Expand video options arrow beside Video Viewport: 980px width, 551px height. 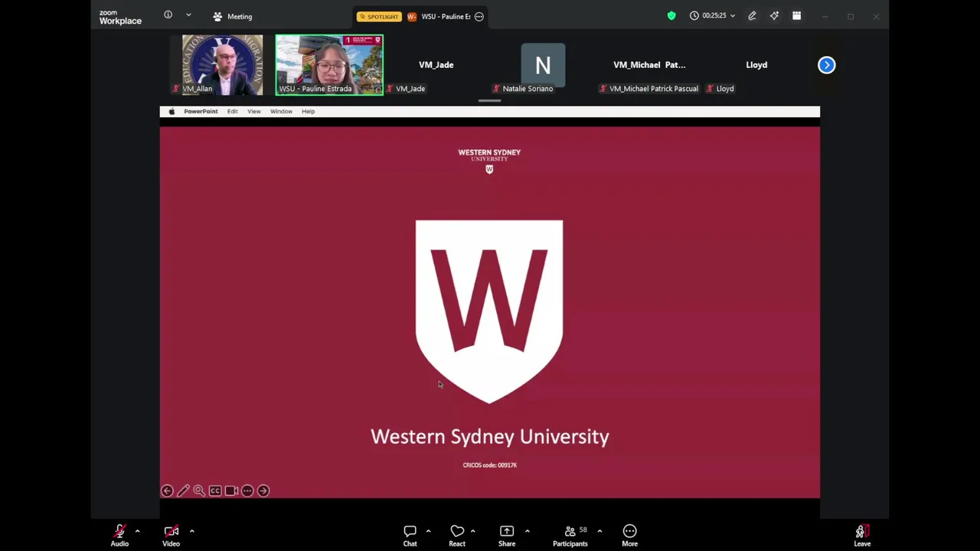click(191, 530)
